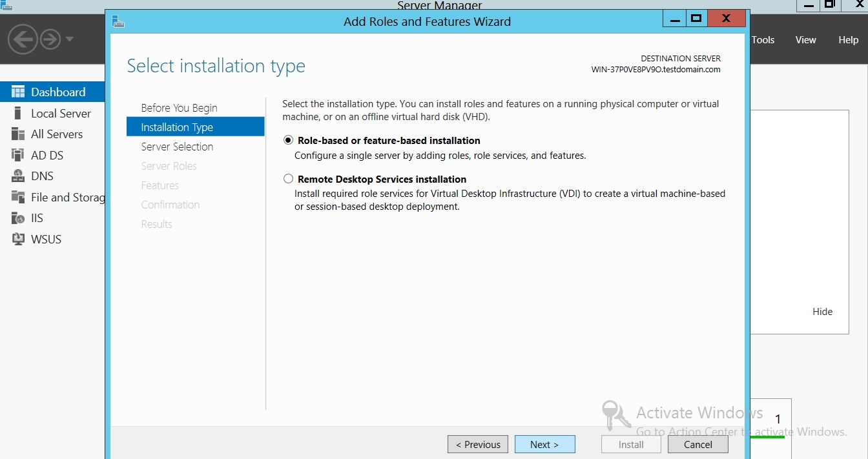This screenshot has height=459, width=868.
Task: Select Role-based or feature-based installation
Action: coord(289,140)
